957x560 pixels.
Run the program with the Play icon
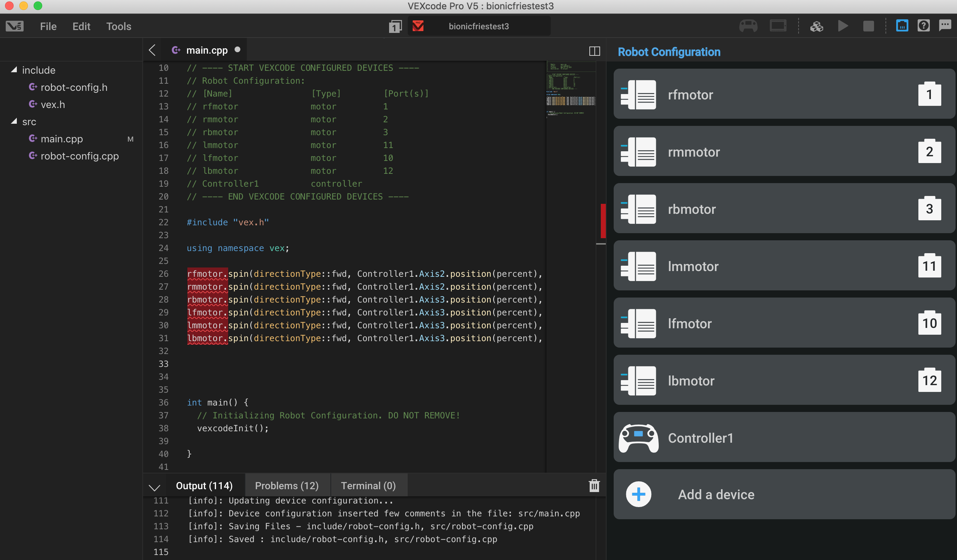[x=843, y=26]
